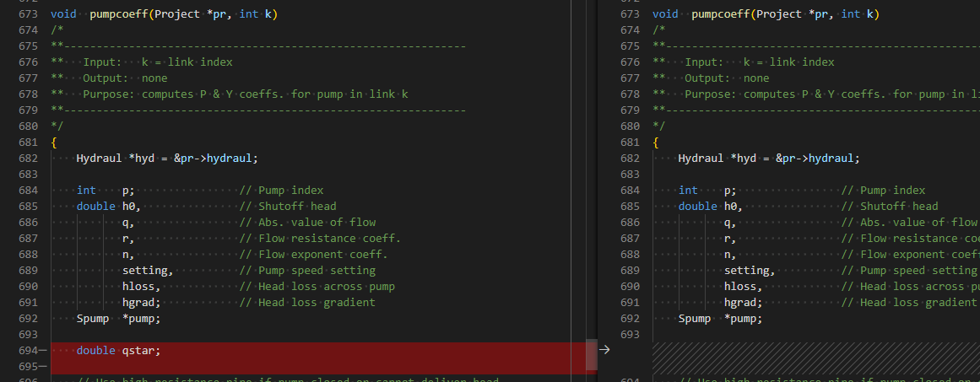980x382 pixels.
Task: Click 'Spump' type in the right pane
Action: [695, 319]
